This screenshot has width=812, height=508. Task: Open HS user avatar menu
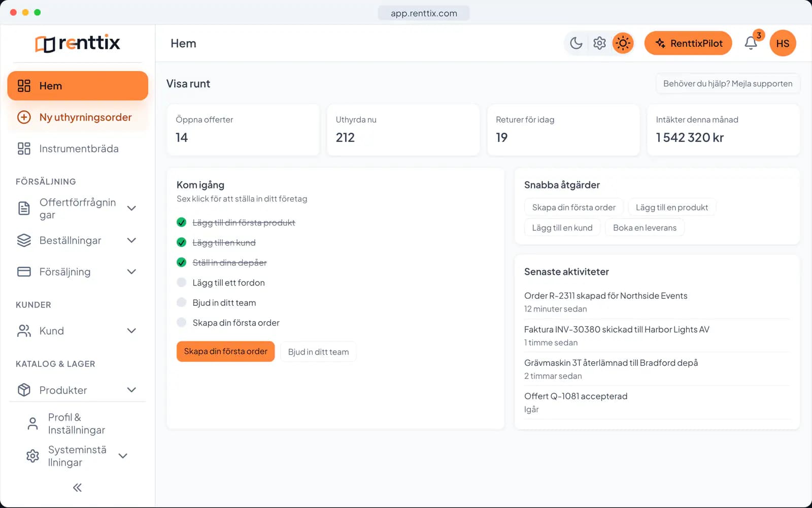point(783,43)
